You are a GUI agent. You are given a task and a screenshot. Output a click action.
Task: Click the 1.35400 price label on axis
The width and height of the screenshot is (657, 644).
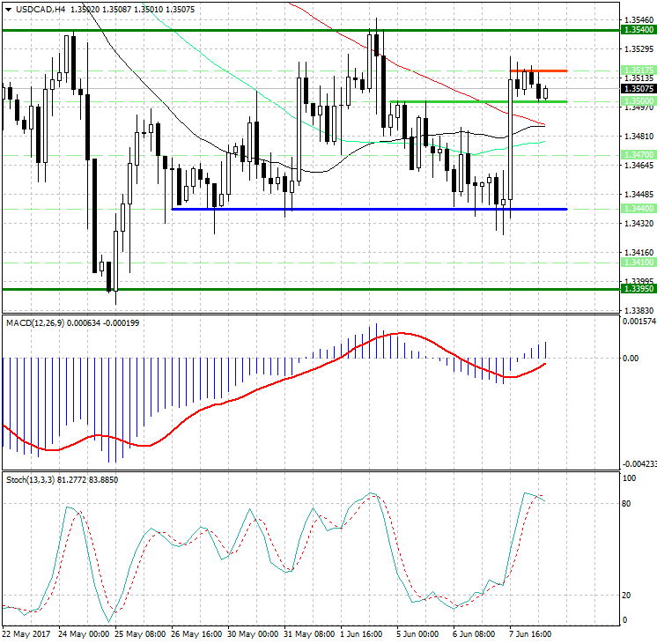pos(638,30)
